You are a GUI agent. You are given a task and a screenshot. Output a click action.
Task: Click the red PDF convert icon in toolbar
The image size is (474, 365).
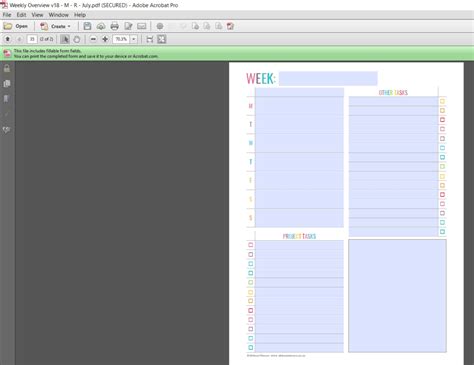[230, 26]
